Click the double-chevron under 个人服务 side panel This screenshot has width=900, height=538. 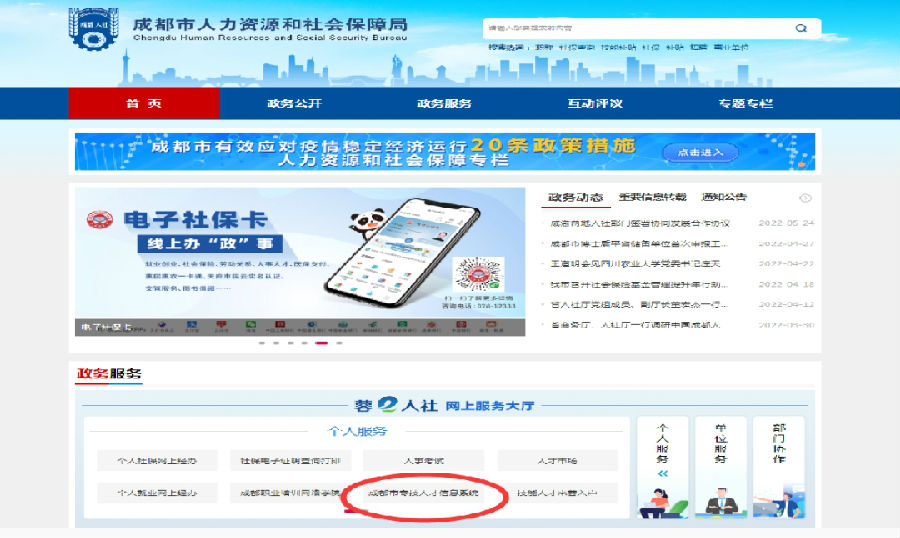[x=663, y=474]
